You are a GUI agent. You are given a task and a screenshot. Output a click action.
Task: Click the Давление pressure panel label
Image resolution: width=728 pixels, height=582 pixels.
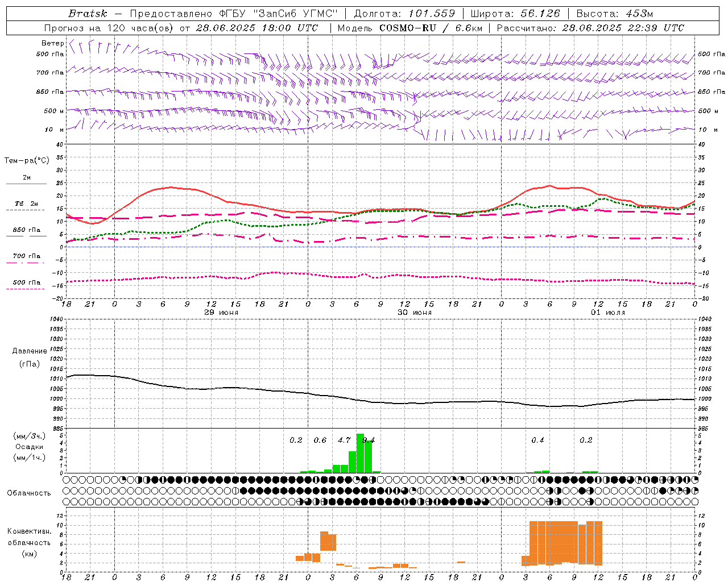coord(30,351)
